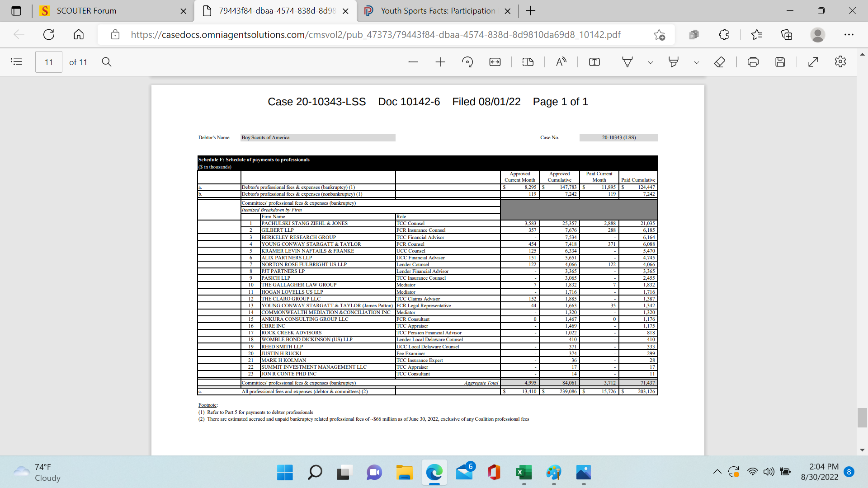Click the URL address bar

click(x=375, y=35)
